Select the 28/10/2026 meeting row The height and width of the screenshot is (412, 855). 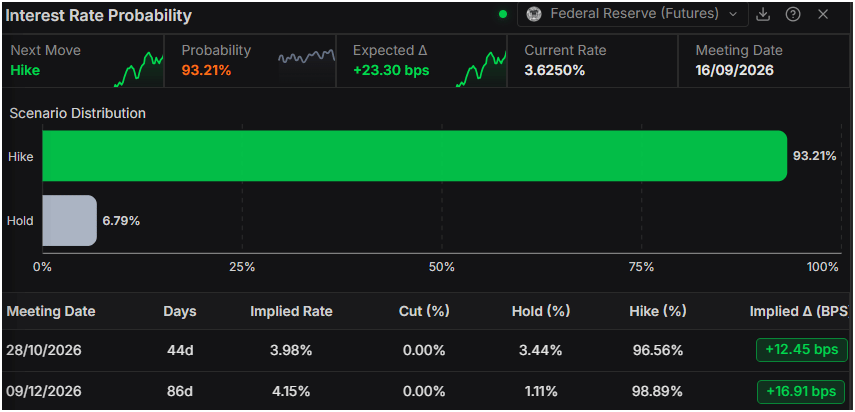[x=428, y=350]
